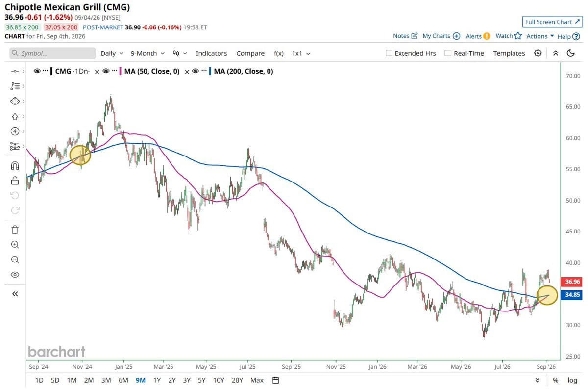Image resolution: width=588 pixels, height=389 pixels.
Task: Hide the MA 200 line
Action: click(x=196, y=71)
